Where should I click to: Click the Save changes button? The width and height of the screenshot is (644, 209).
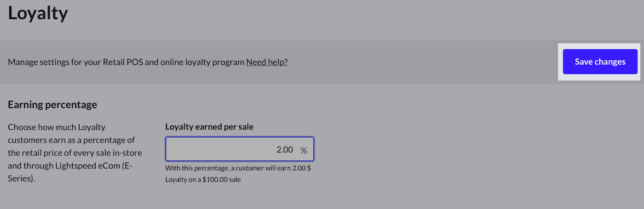click(x=600, y=62)
